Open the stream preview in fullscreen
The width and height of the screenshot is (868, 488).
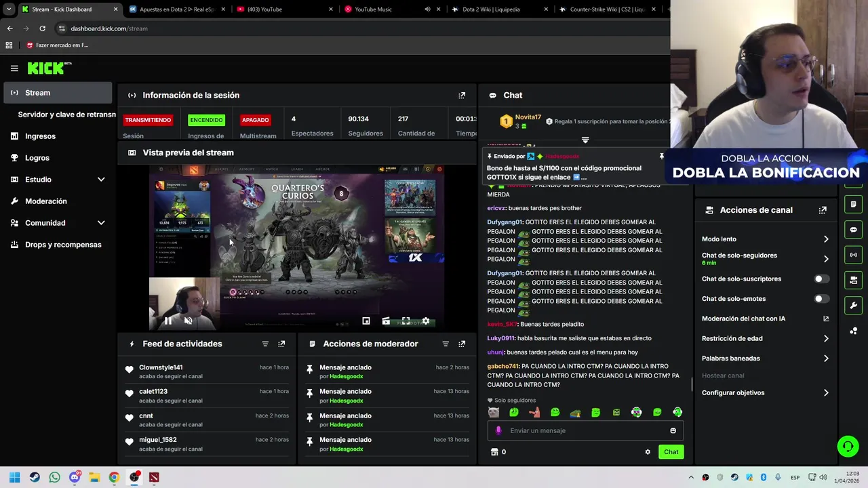406,321
